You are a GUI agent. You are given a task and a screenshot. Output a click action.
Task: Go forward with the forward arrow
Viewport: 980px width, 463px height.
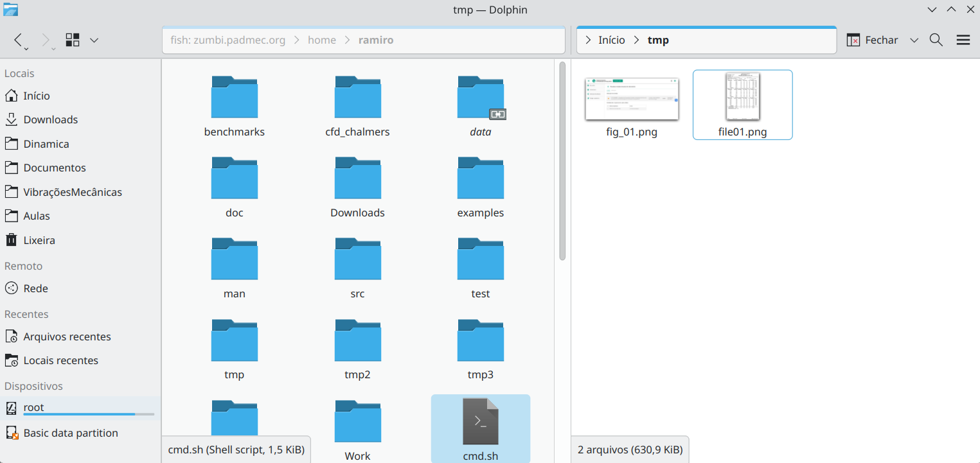[46, 40]
